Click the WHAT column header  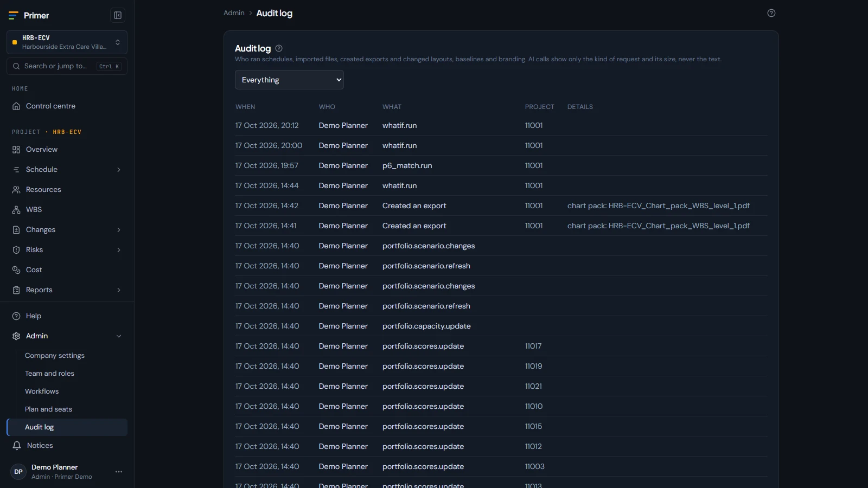click(x=392, y=107)
